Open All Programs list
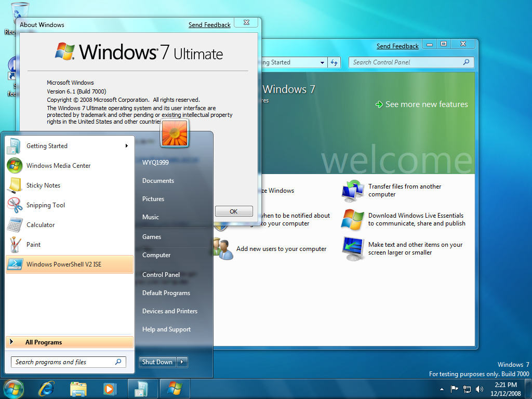The height and width of the screenshot is (399, 532). (x=44, y=342)
